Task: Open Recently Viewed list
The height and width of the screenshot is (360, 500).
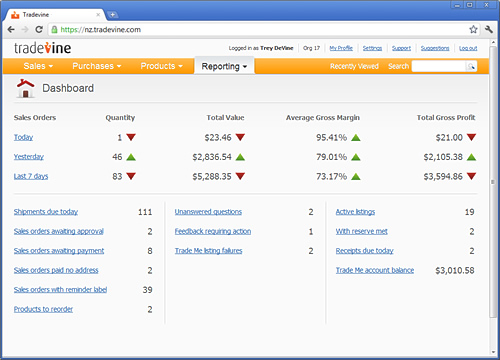Action: coord(354,66)
